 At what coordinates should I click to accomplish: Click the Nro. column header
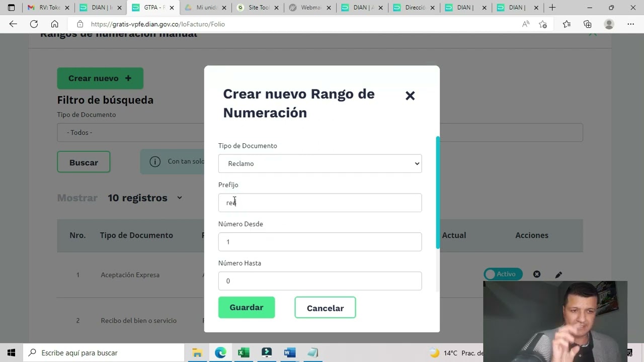click(x=77, y=235)
